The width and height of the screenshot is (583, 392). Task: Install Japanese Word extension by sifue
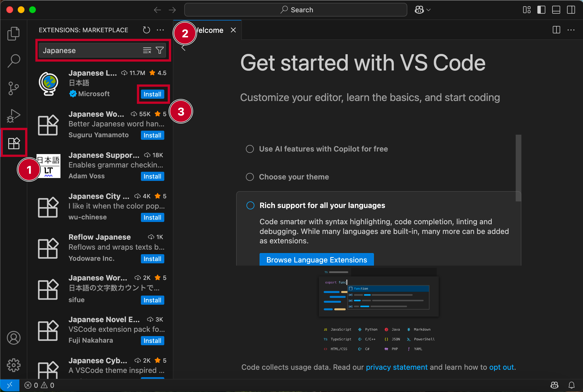pyautogui.click(x=152, y=300)
